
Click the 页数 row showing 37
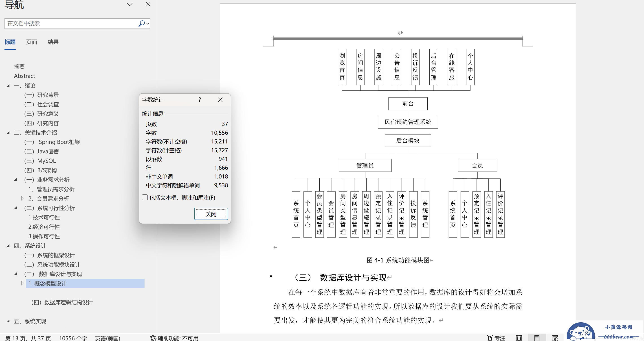pos(187,124)
